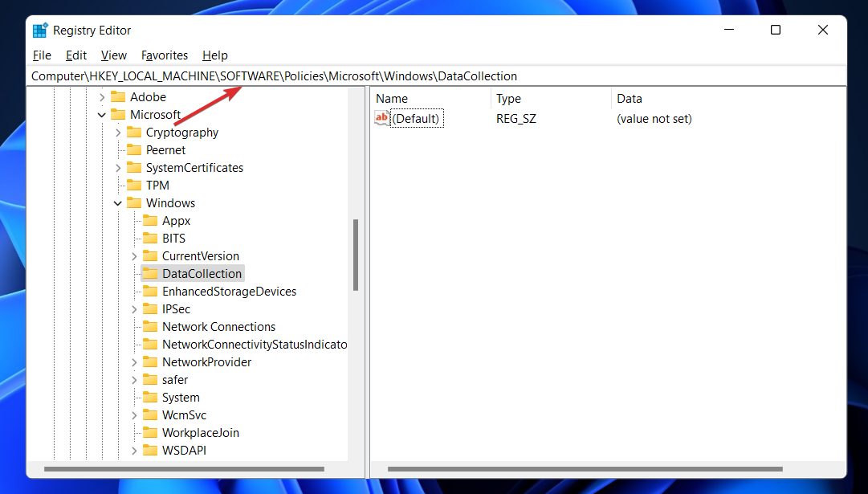Expand the WSDAPI key
The image size is (868, 494).
click(x=134, y=451)
